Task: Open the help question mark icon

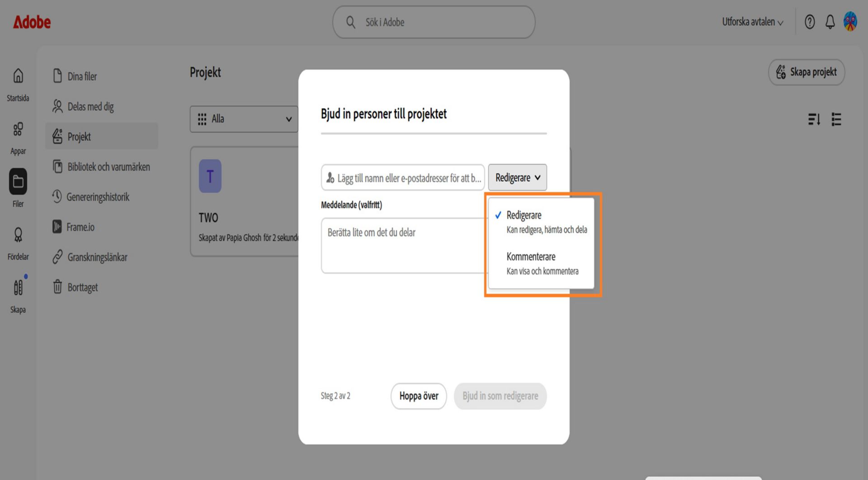Action: [810, 22]
